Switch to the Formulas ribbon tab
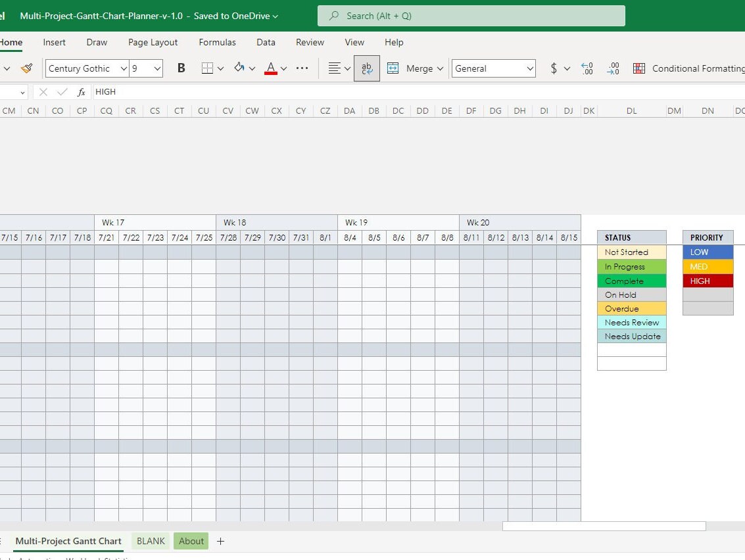 (217, 42)
